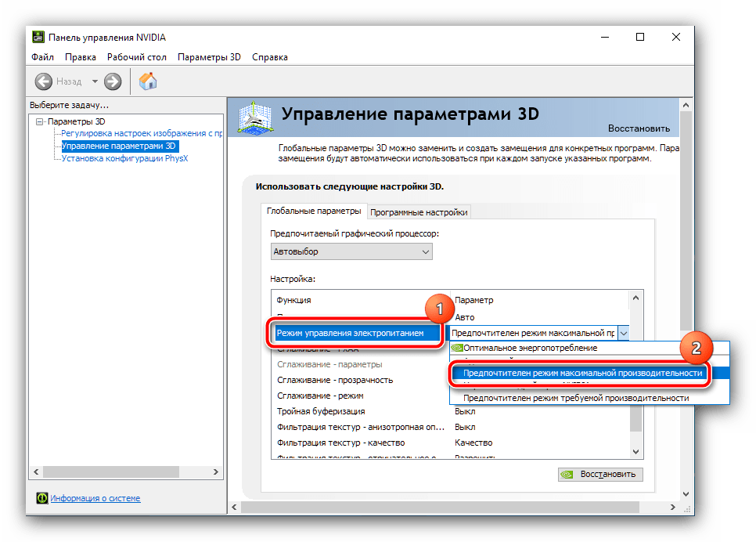Choose Предпочтителен режим максимальной производительности option
This screenshot has height=542, width=756.
pyautogui.click(x=582, y=373)
